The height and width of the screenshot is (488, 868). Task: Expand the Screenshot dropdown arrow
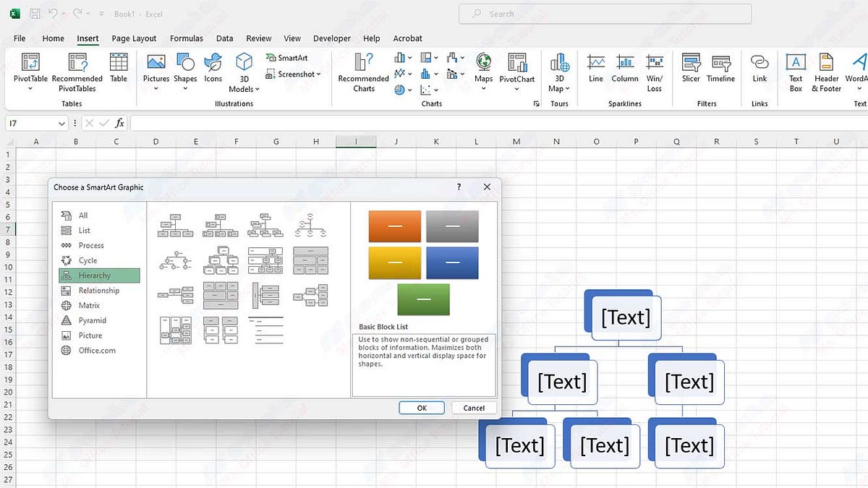(318, 74)
